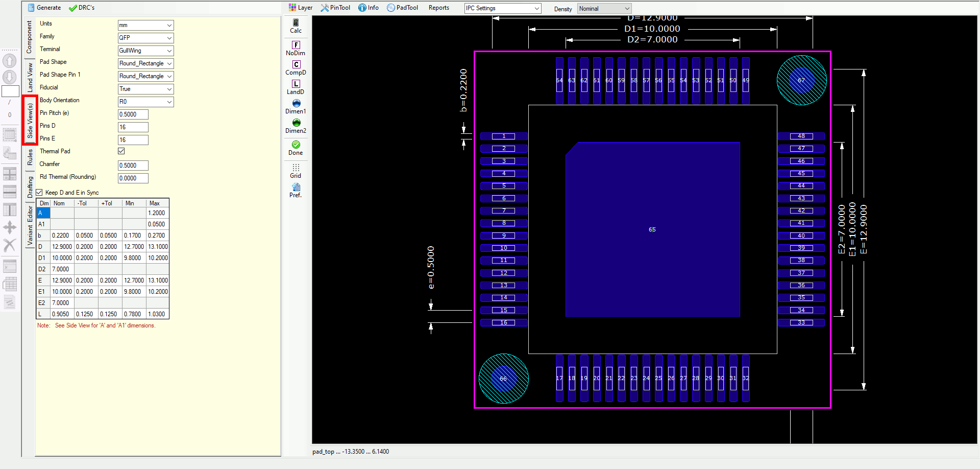The image size is (980, 469).
Task: Click the Dimen2 green sphere icon
Action: 296,123
